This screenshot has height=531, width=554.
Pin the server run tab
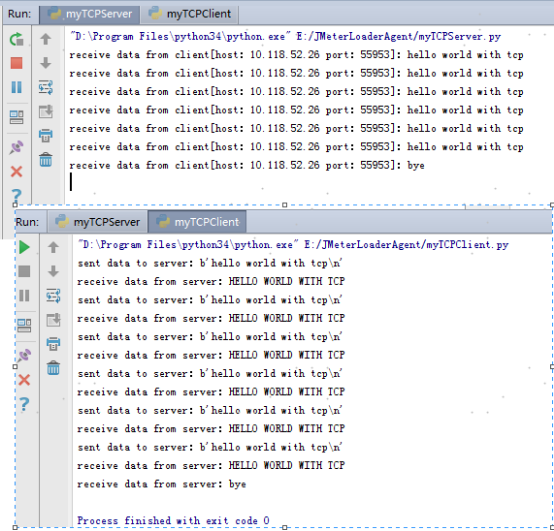click(x=16, y=147)
